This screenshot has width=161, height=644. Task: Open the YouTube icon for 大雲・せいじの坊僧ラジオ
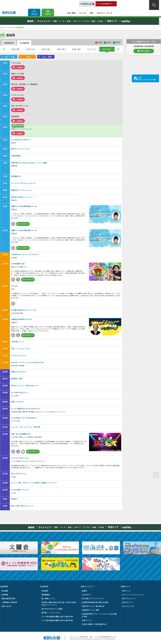tap(23, 451)
